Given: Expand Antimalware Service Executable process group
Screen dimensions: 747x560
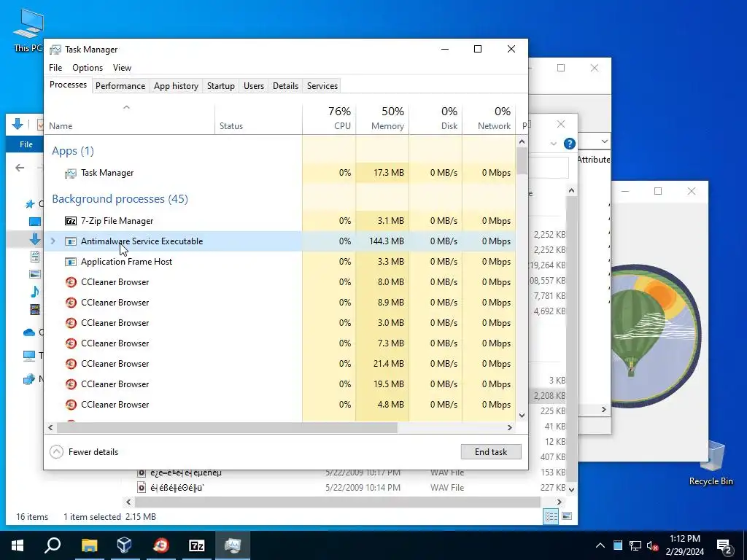Looking at the screenshot, I should 53,241.
